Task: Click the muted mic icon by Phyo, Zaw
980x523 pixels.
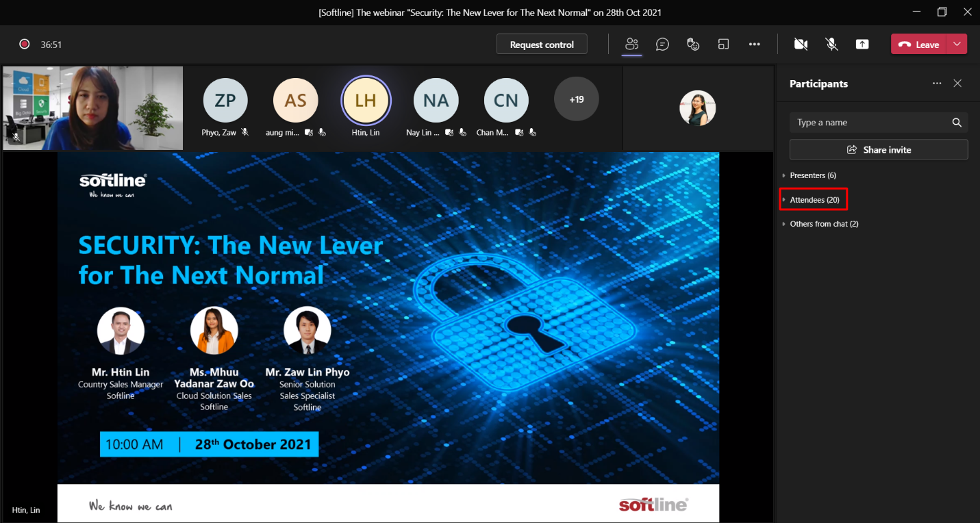Action: click(x=245, y=132)
